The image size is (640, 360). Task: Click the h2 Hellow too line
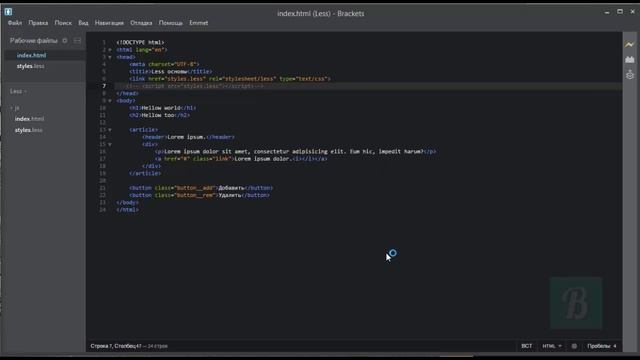160,116
